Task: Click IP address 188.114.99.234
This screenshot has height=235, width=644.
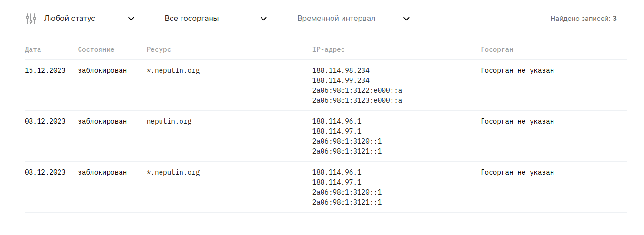Action: [x=341, y=81]
